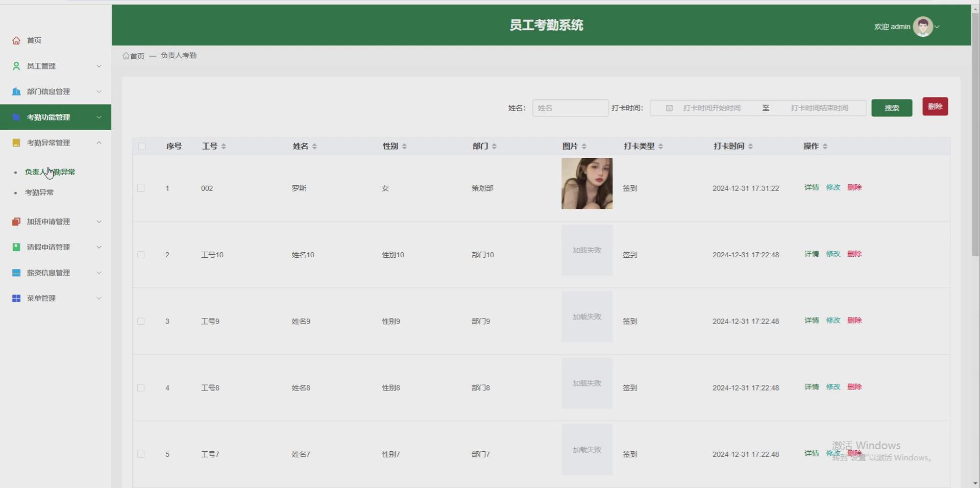Click the 加班申请管理 icon

(x=16, y=222)
